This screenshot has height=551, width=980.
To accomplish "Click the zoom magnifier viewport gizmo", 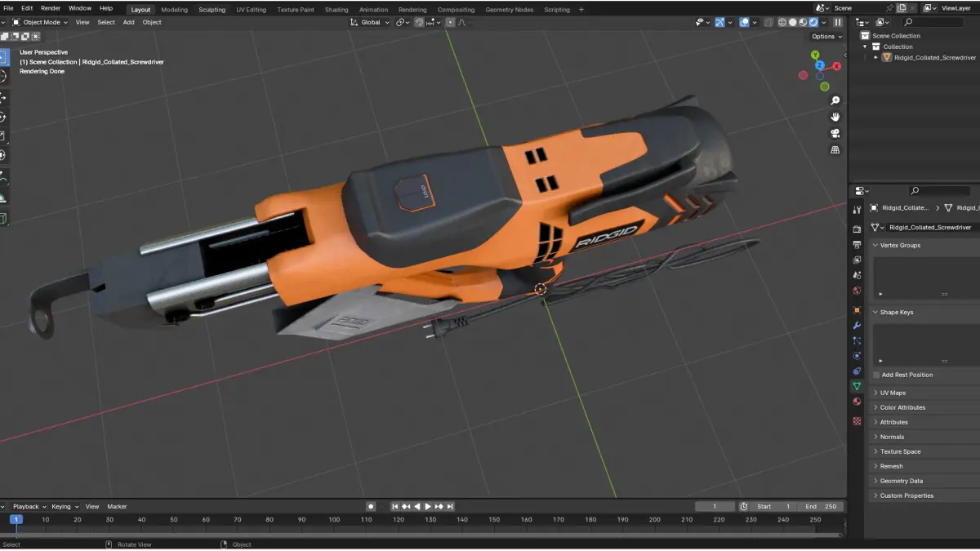I will coord(835,100).
